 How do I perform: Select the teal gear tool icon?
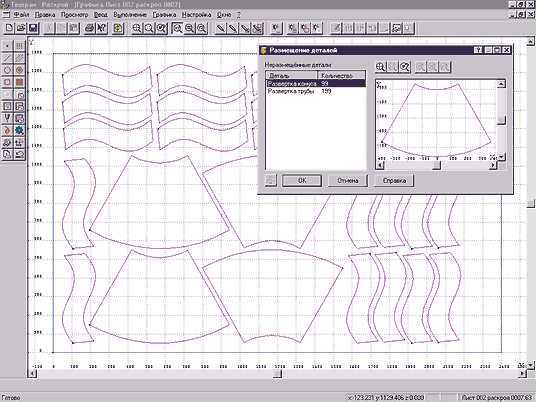click(x=19, y=130)
